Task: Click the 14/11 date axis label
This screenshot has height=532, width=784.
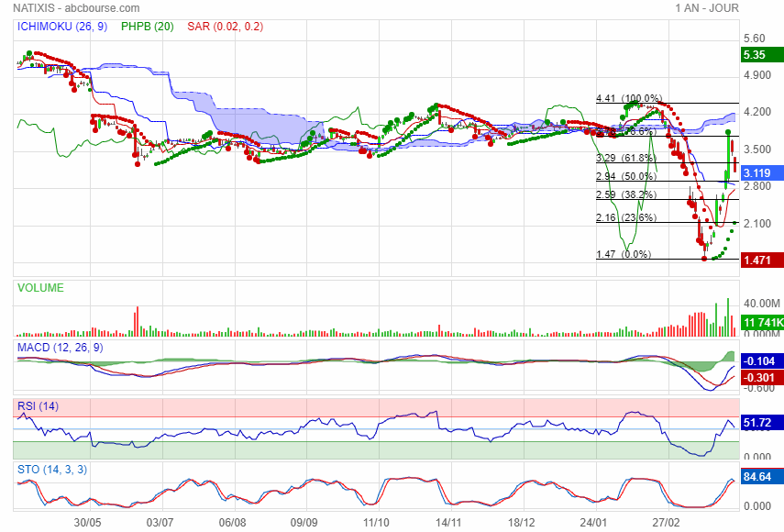Action: click(x=448, y=523)
